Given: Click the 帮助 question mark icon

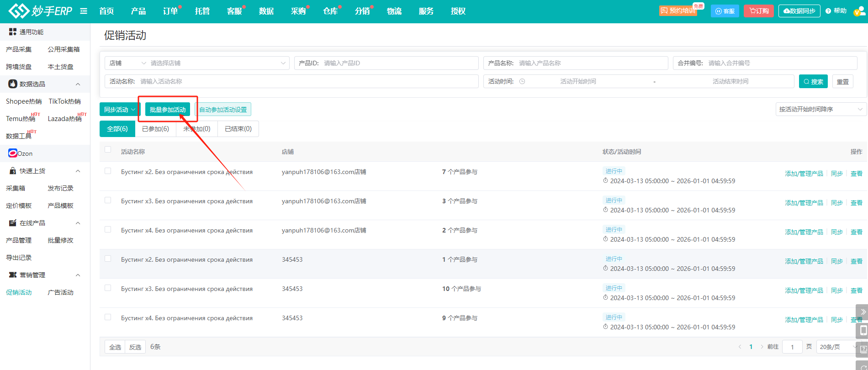Looking at the screenshot, I should click(x=828, y=11).
